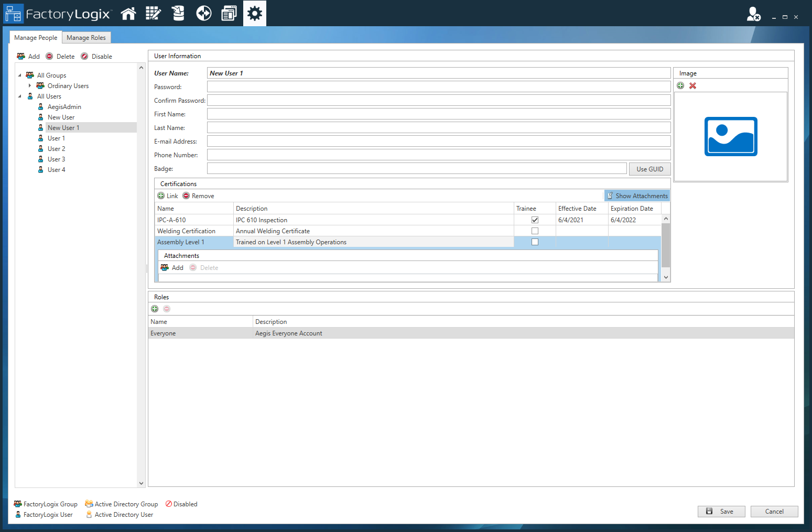The image size is (812, 532).
Task: Click the Link certification icon
Action: (161, 196)
